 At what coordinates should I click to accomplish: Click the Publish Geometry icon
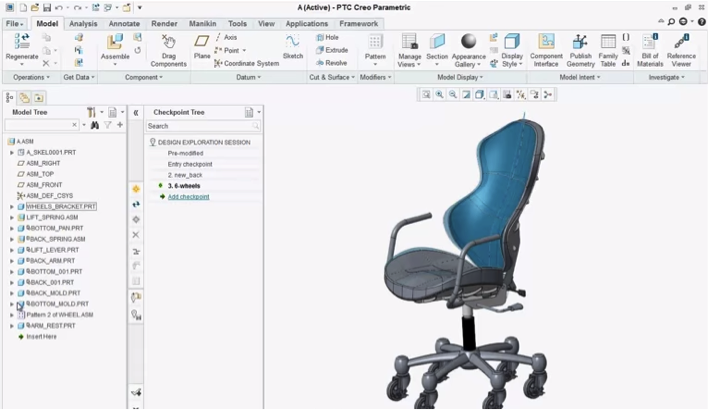[580, 42]
